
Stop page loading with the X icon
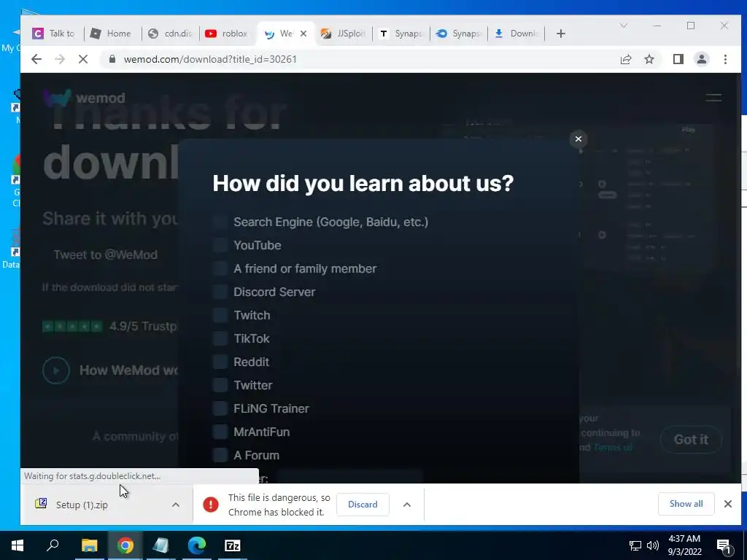tap(83, 59)
